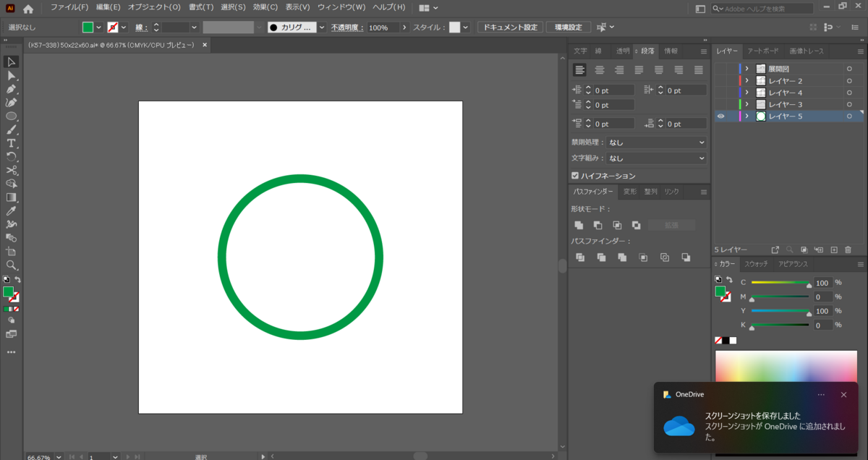
Task: Click Minus Front shape mode icon
Action: [x=597, y=226]
